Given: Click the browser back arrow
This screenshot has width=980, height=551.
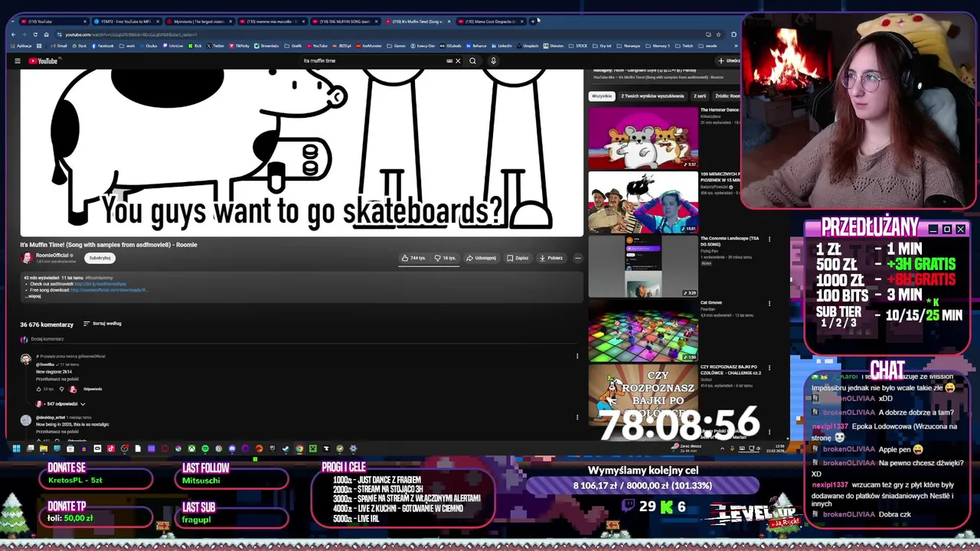Looking at the screenshot, I should 13,34.
